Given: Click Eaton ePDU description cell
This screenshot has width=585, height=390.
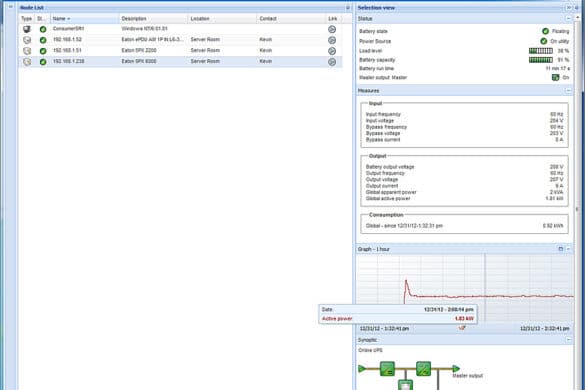Looking at the screenshot, I should [153, 40].
